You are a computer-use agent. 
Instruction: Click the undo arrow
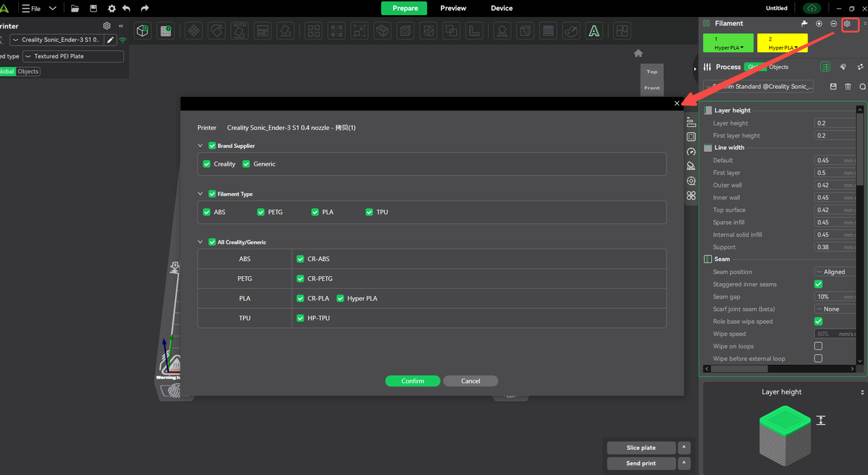(x=126, y=8)
